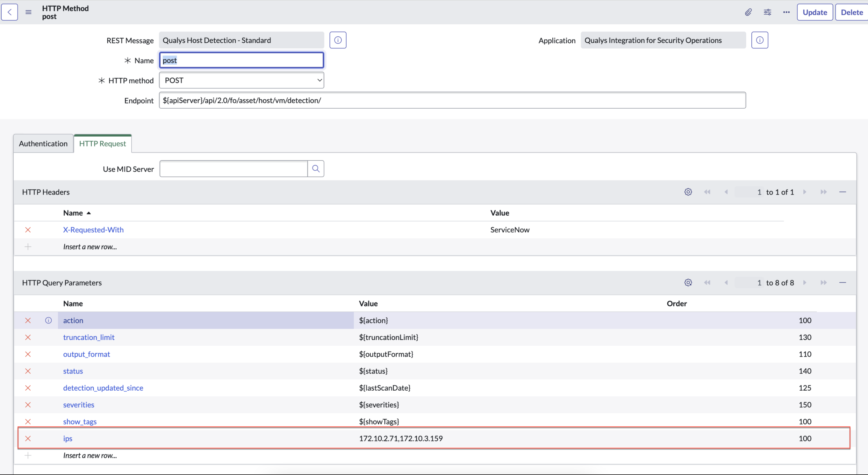
Task: Open the output_format parameter link
Action: 87,354
